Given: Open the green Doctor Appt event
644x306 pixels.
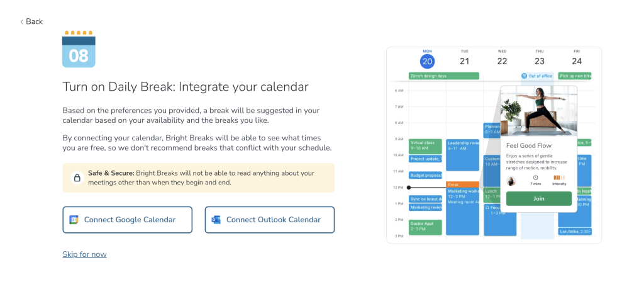Looking at the screenshot, I should click(426, 227).
